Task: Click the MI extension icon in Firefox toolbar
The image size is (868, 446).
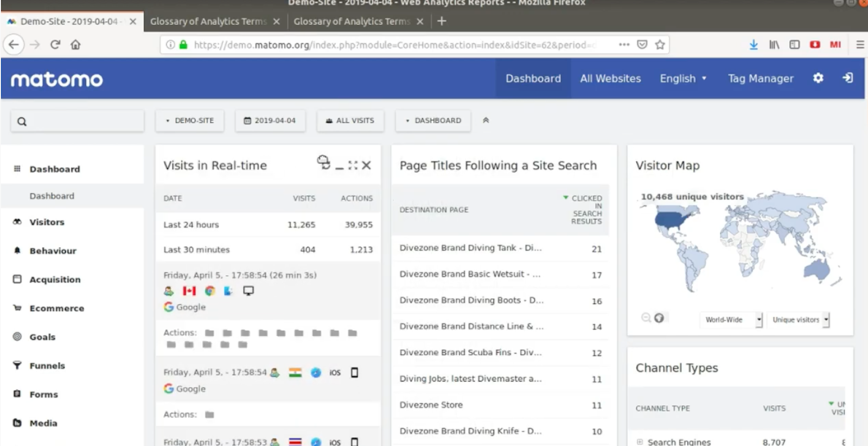Action: (835, 44)
